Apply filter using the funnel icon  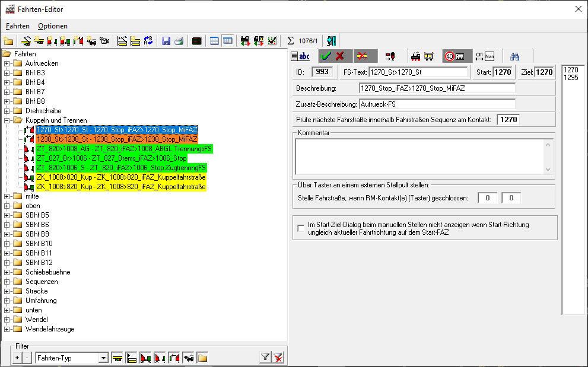[x=265, y=358]
